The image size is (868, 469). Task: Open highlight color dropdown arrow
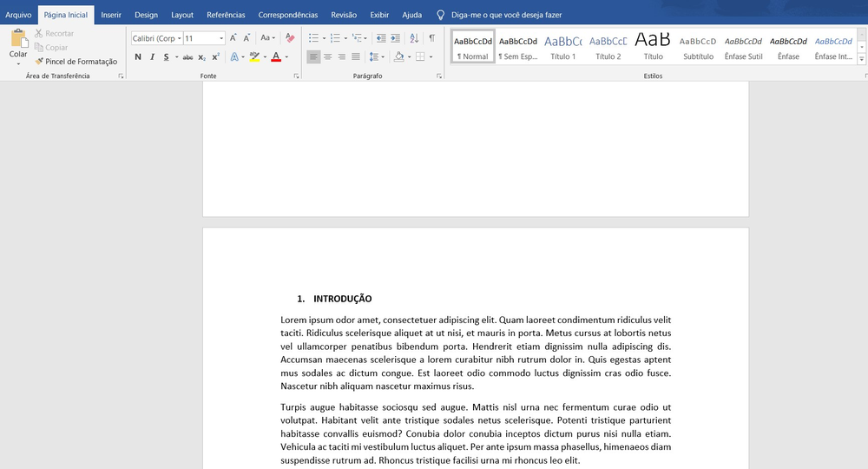click(265, 57)
